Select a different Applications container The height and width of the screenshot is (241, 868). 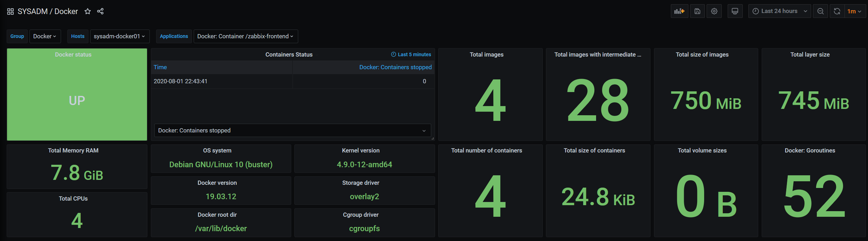246,36
